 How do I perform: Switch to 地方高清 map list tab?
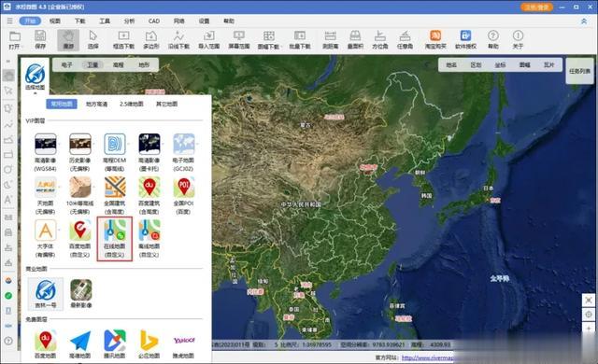(96, 104)
